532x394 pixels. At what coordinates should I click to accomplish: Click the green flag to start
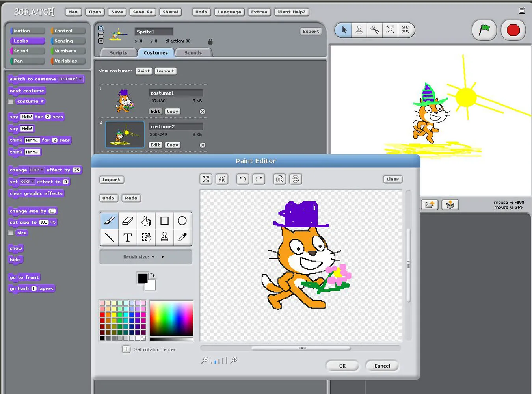(x=484, y=30)
